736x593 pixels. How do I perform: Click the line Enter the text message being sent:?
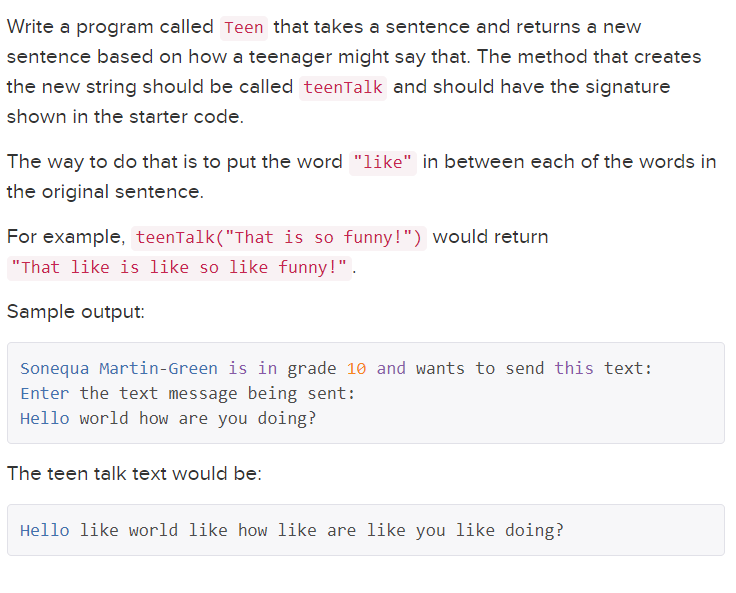click(x=188, y=393)
